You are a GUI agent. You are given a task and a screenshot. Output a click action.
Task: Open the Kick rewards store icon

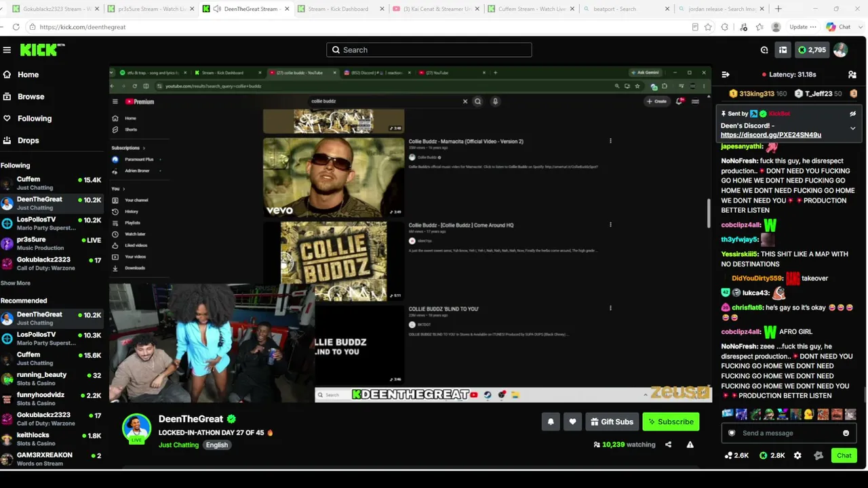(783, 49)
